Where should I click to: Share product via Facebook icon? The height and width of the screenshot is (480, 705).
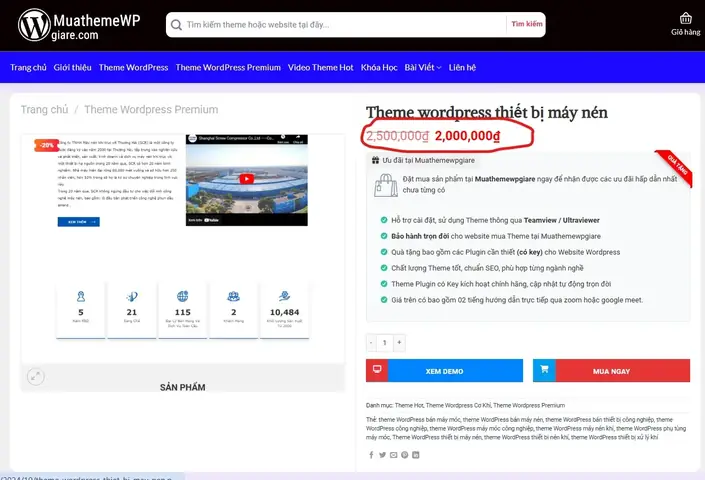pos(371,455)
